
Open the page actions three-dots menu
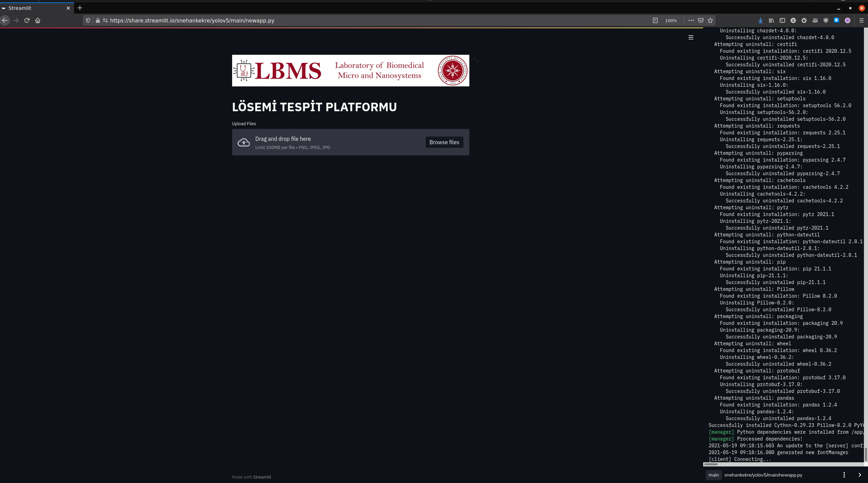coord(691,20)
